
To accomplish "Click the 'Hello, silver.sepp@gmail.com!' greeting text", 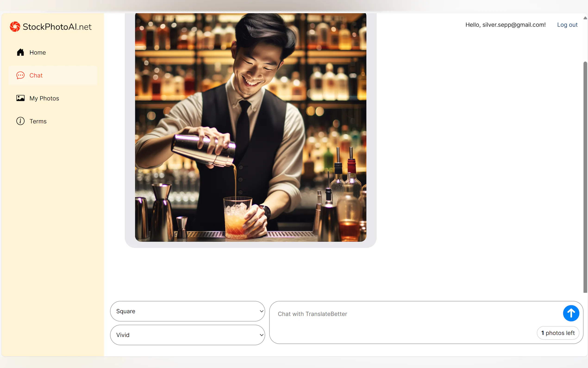I will [x=505, y=25].
